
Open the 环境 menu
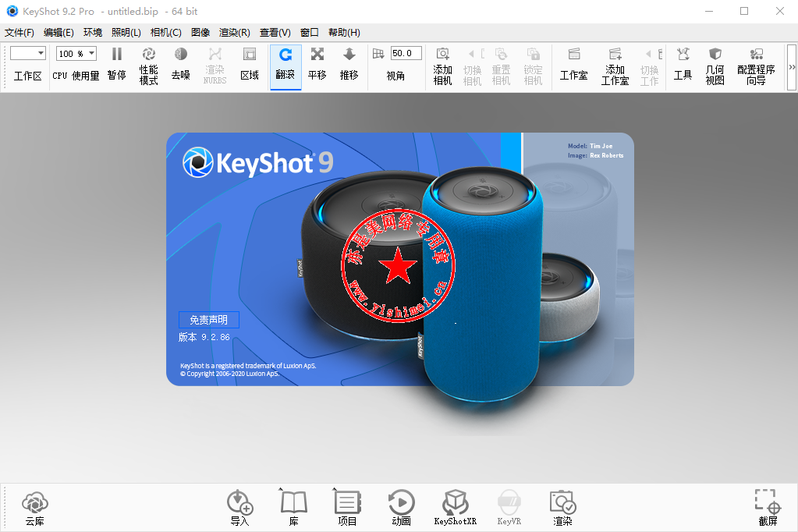93,33
